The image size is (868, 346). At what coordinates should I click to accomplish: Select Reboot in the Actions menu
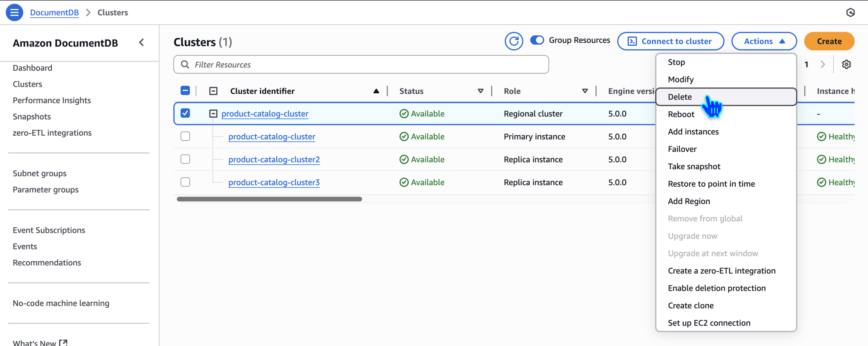tap(726, 114)
